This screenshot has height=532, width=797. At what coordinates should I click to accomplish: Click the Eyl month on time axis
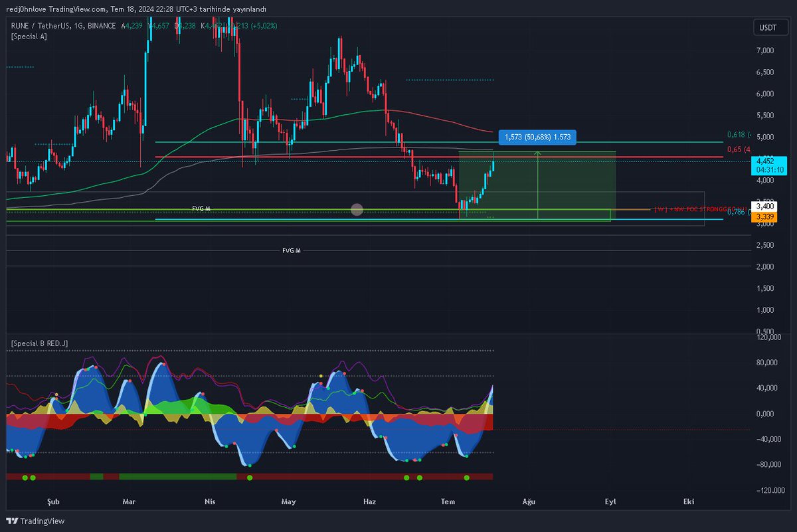tap(609, 501)
